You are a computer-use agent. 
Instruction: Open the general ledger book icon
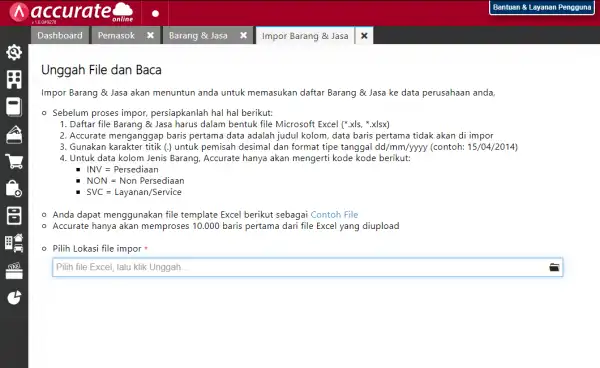point(14,107)
